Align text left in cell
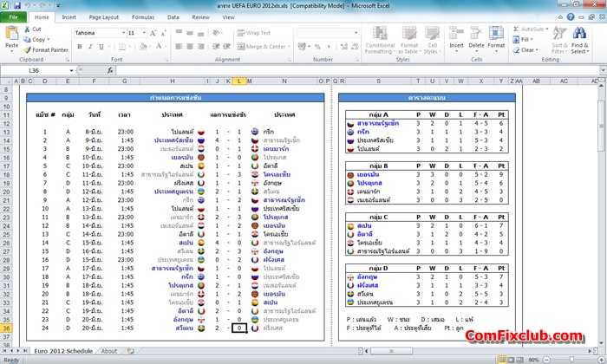This screenshot has width=607, height=364. click(x=179, y=47)
